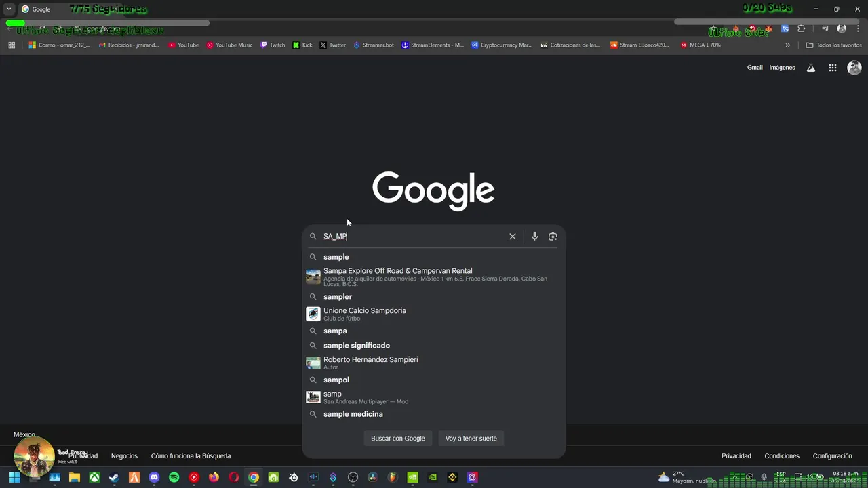Open Opera browser from taskbar
The image size is (868, 488).
pyautogui.click(x=234, y=477)
